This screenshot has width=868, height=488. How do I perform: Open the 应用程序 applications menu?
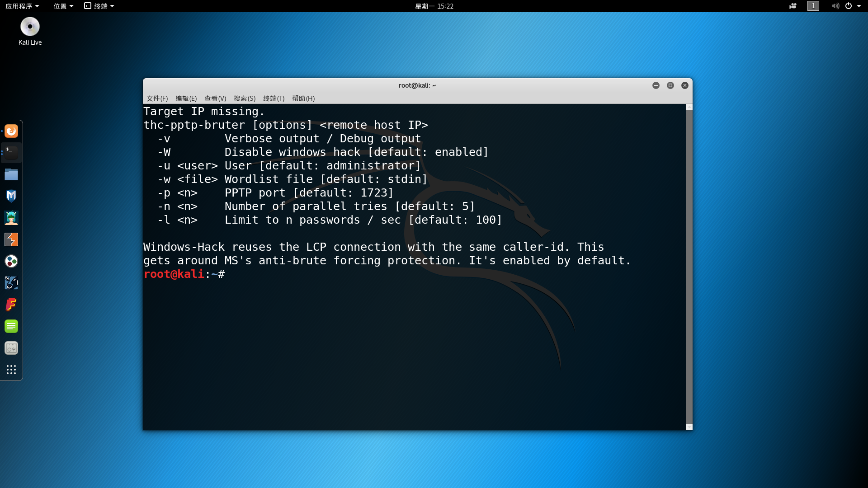pyautogui.click(x=22, y=6)
